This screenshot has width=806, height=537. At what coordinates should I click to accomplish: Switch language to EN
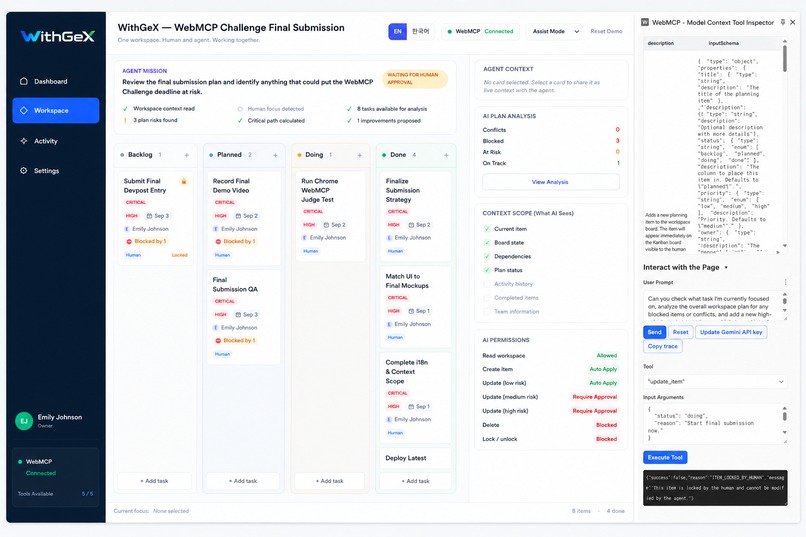(x=397, y=31)
